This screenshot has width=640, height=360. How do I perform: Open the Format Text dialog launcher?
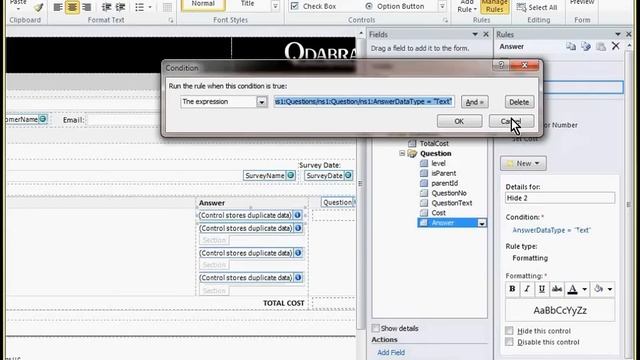tap(171, 20)
